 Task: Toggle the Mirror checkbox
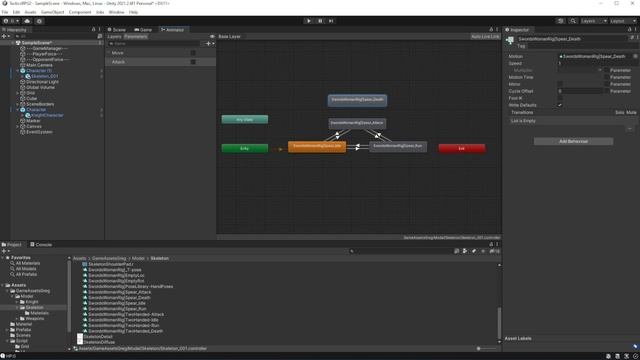(x=560, y=84)
